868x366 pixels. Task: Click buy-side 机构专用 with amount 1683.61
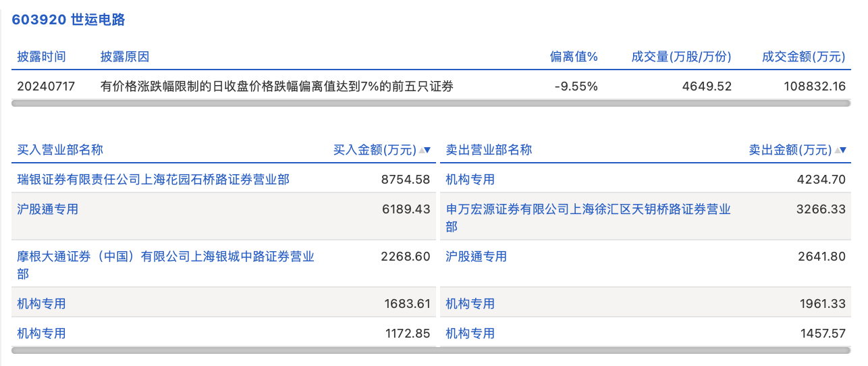[42, 304]
